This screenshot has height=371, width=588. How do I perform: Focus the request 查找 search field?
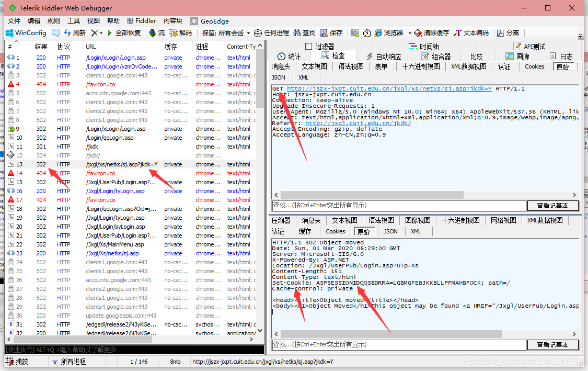tap(399, 206)
